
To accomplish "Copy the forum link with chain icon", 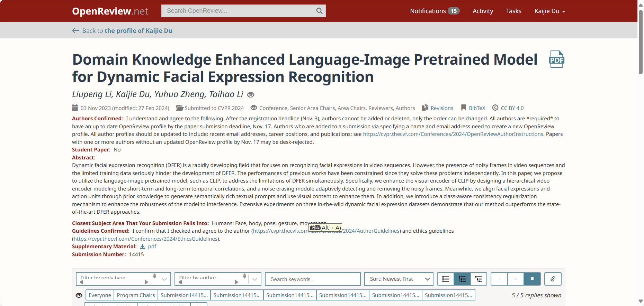I will coord(553,279).
